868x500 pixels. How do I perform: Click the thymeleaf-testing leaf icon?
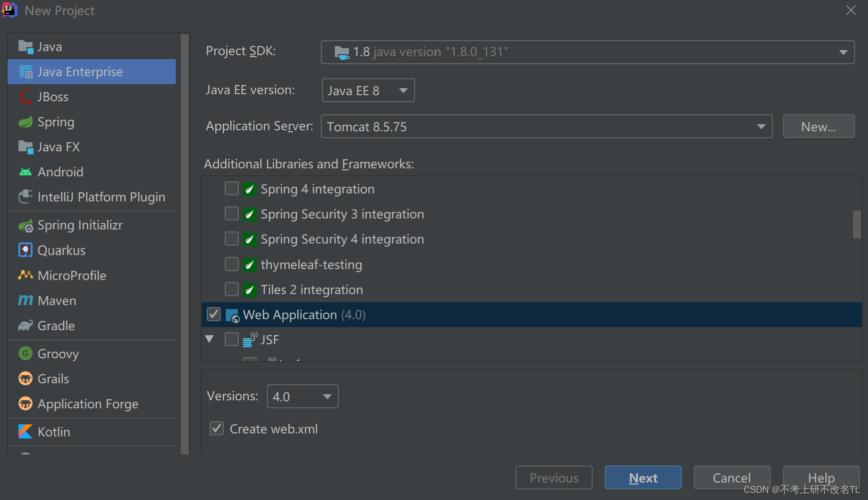pyautogui.click(x=250, y=265)
